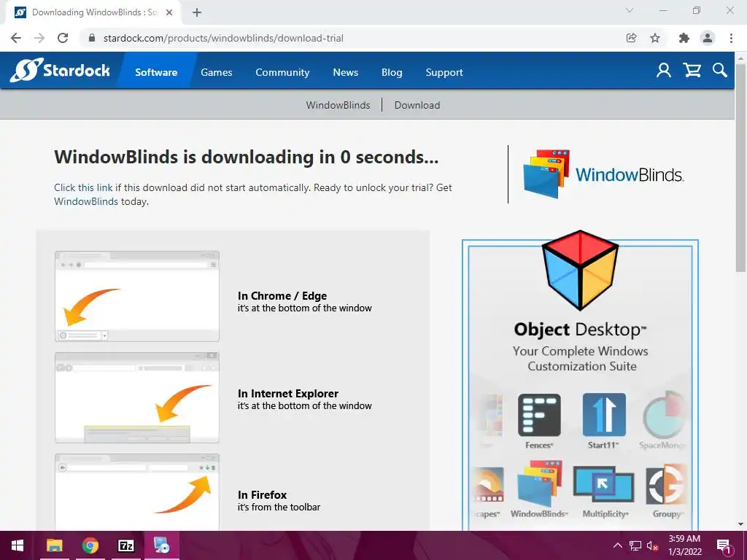Go back with browser back arrow

16,38
